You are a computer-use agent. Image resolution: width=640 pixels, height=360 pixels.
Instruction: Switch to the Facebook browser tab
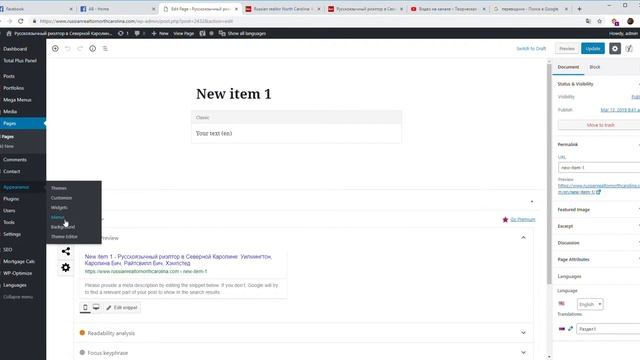point(36,9)
